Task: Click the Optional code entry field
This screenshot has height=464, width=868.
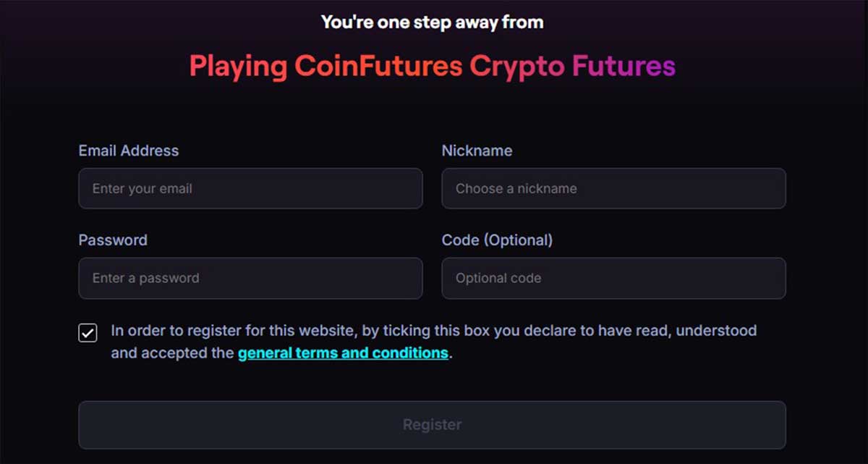Action: (x=613, y=278)
